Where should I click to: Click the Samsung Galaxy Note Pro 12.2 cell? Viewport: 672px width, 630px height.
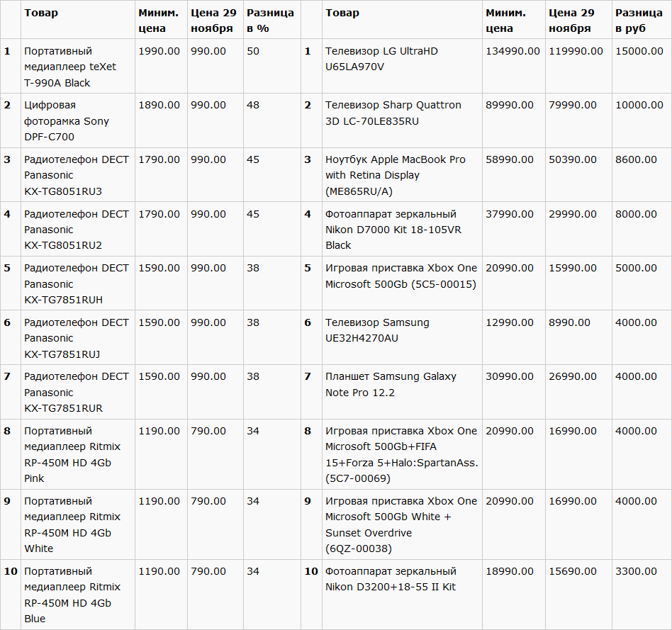coord(391,384)
